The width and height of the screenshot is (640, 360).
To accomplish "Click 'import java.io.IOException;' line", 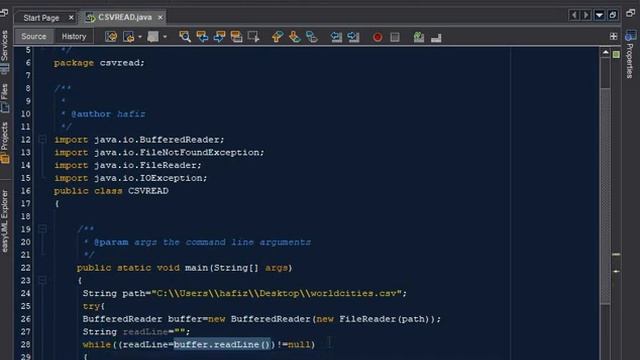I will pos(131,178).
